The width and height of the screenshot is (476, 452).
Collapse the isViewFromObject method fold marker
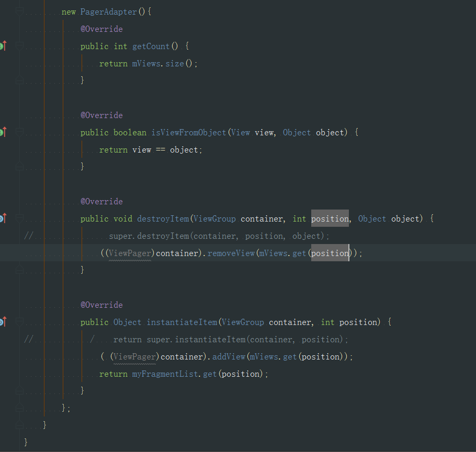[19, 132]
